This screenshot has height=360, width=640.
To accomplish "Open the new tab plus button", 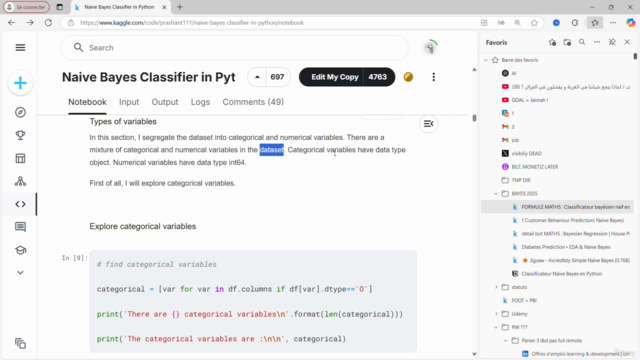I will click(x=180, y=7).
